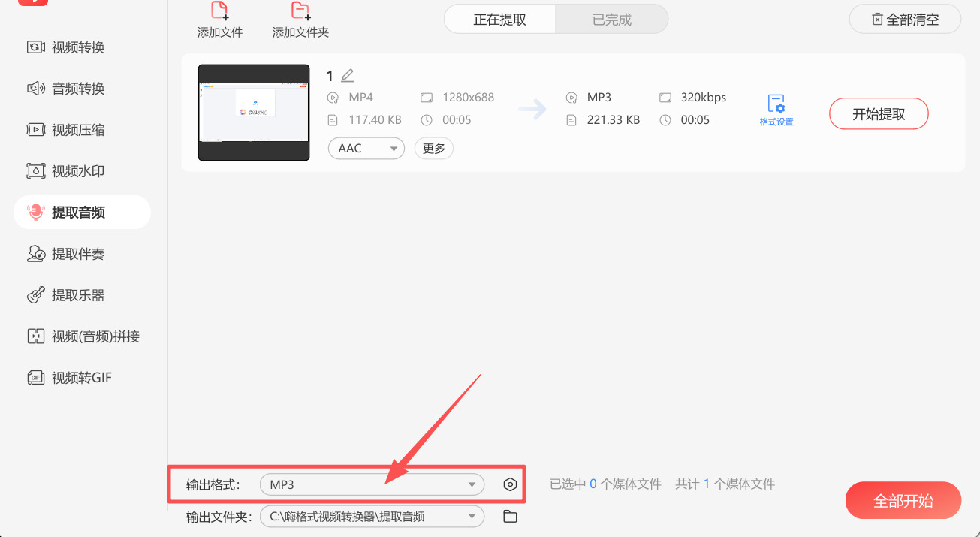Click the folder icon to browse output folder
Screen dimensions: 980x537
tap(511, 517)
